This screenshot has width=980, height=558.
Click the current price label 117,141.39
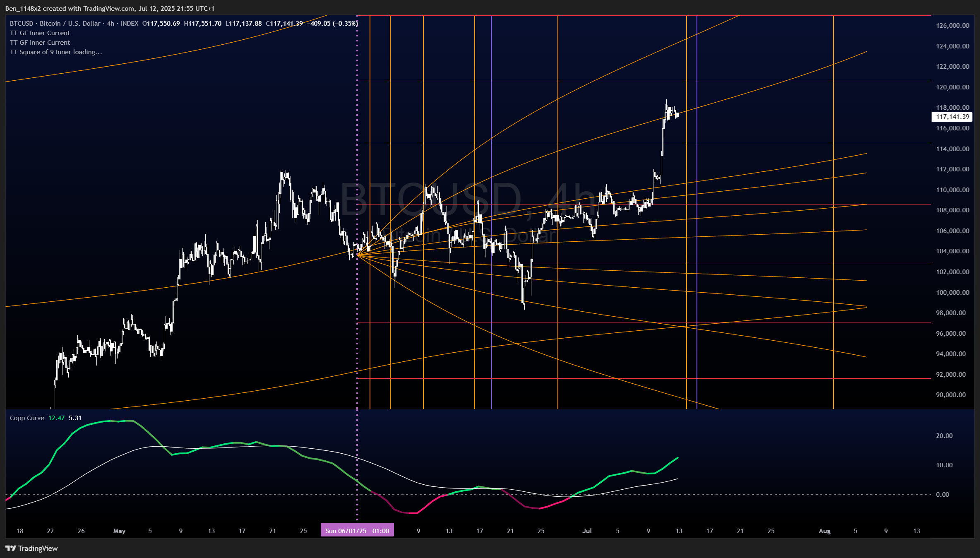953,117
